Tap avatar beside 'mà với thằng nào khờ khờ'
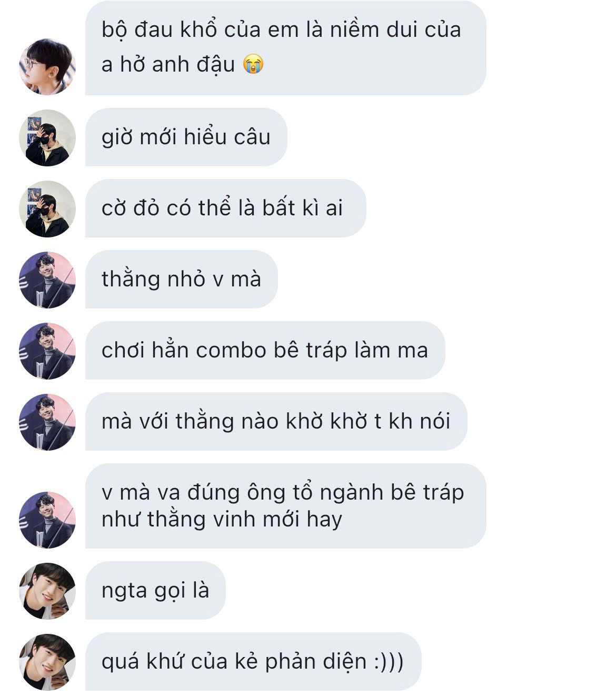The height and width of the screenshot is (696, 616). click(47, 422)
